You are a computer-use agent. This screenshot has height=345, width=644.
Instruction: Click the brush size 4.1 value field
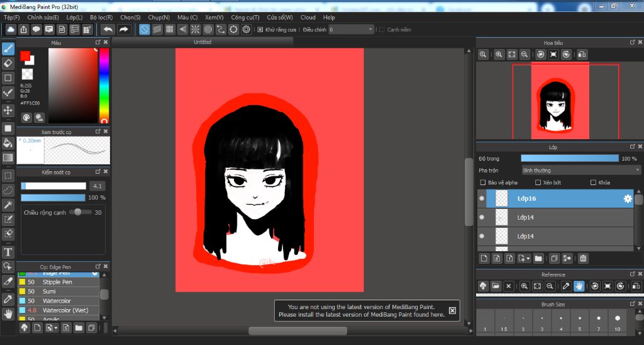point(97,186)
